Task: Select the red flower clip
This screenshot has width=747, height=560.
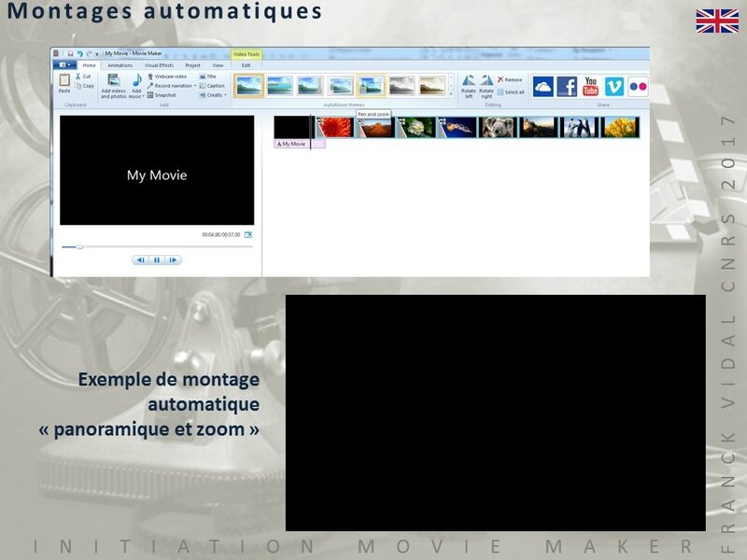Action: 334,127
